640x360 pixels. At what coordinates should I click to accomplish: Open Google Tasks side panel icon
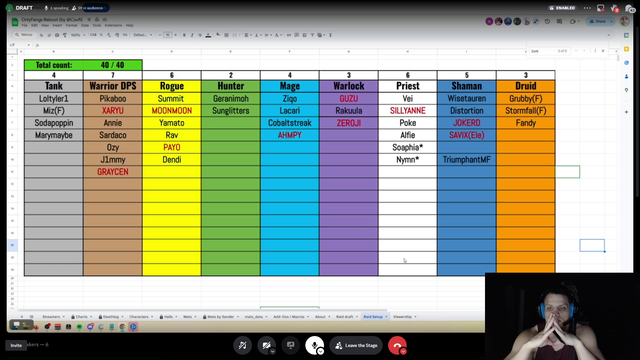coord(627,63)
